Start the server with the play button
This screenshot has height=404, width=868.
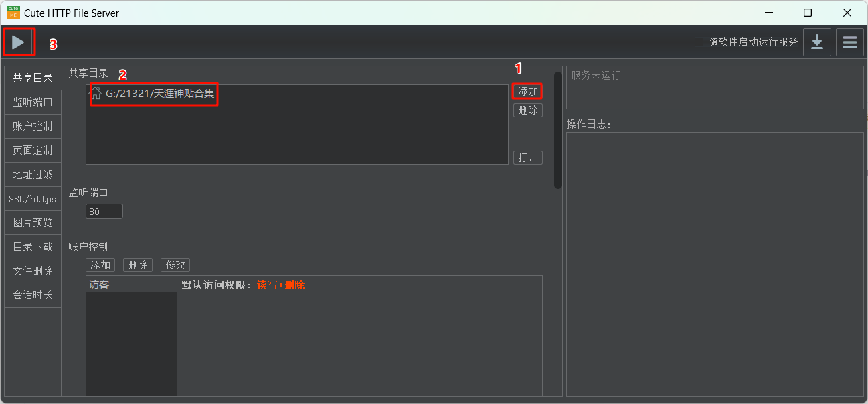(x=18, y=42)
